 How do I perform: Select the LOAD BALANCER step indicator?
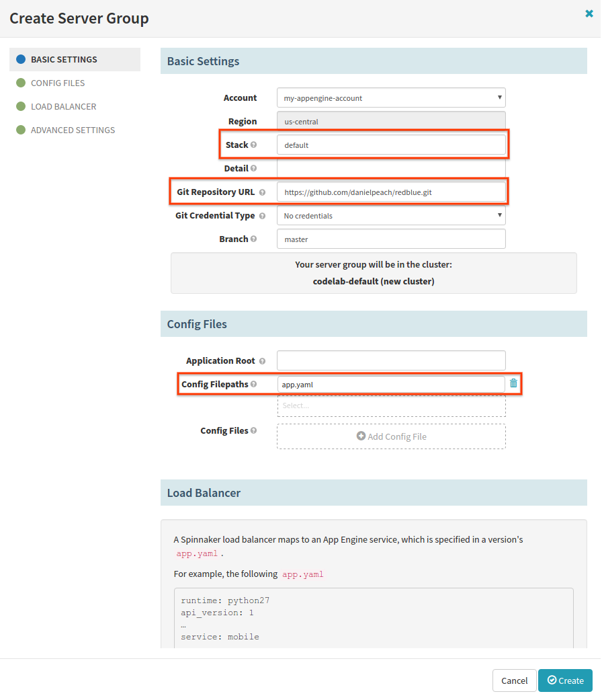(x=64, y=106)
